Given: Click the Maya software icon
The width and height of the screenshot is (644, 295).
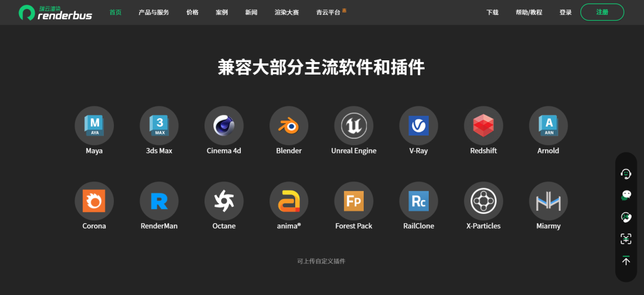Looking at the screenshot, I should (x=94, y=125).
